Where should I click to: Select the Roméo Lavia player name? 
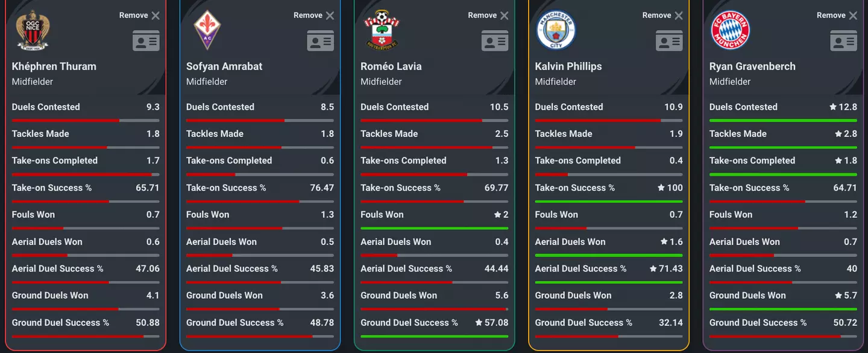click(x=391, y=66)
